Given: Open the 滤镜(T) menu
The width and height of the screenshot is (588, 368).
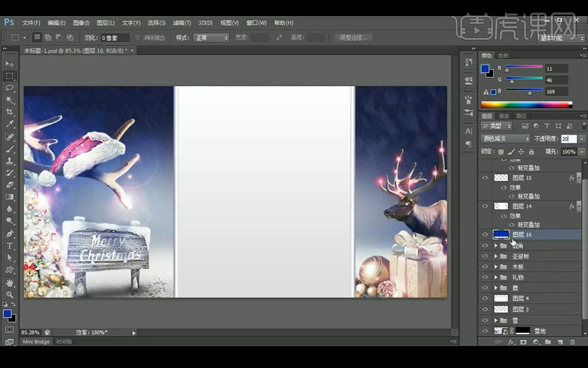Looking at the screenshot, I should [182, 23].
